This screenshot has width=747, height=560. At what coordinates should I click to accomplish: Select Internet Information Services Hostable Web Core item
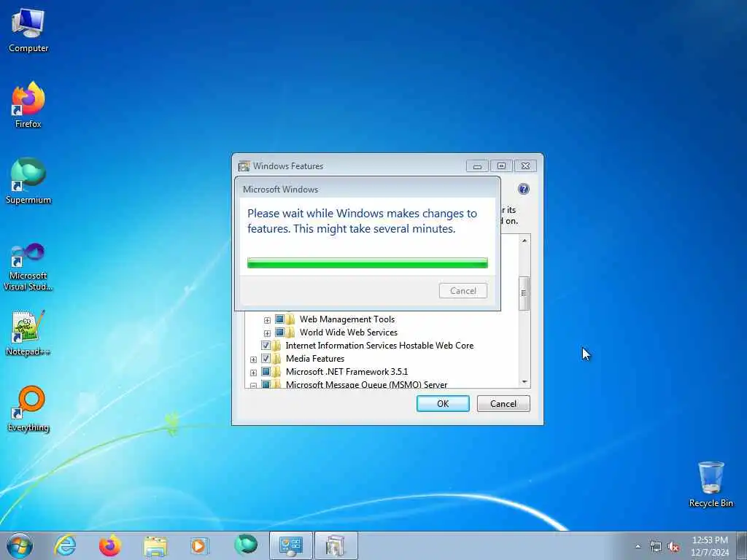(x=379, y=345)
